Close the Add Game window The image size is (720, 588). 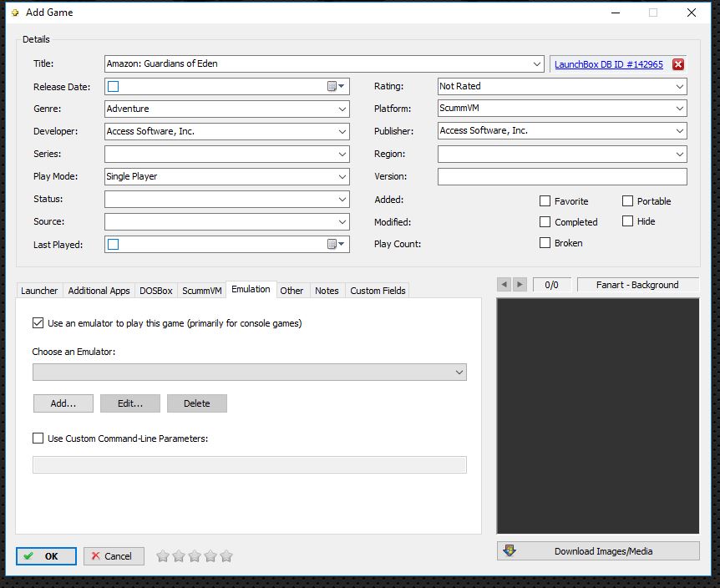[692, 13]
